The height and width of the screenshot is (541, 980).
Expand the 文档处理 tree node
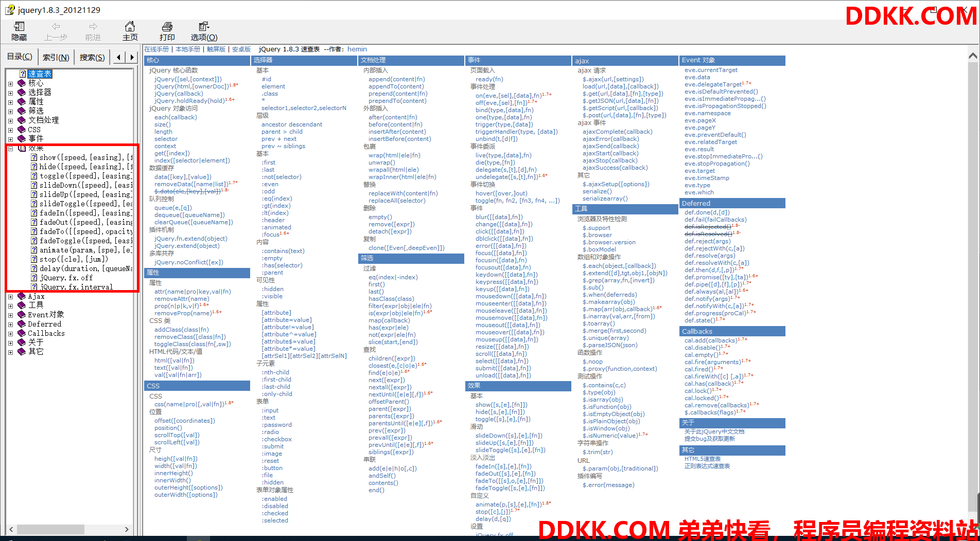pos(10,120)
